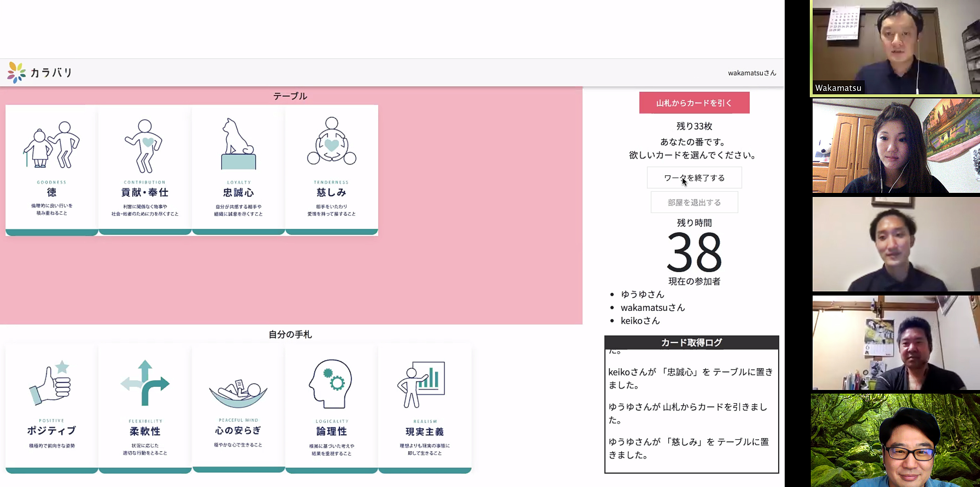Click keikoさん in the participant list
The width and height of the screenshot is (980, 487).
[x=640, y=321]
